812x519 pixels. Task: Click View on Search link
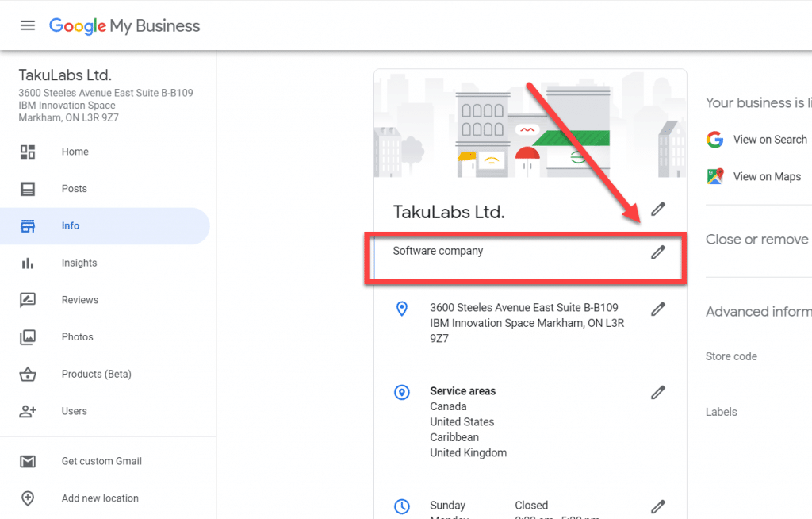[x=770, y=140]
